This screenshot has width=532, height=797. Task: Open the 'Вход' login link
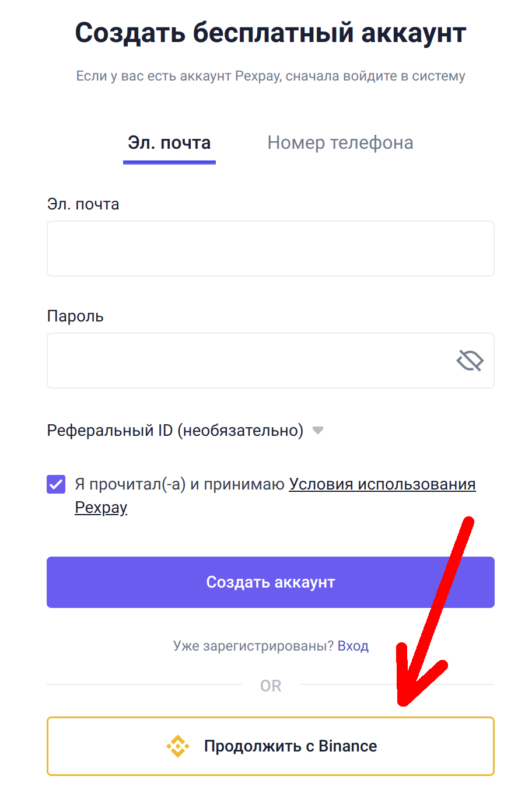tap(353, 646)
